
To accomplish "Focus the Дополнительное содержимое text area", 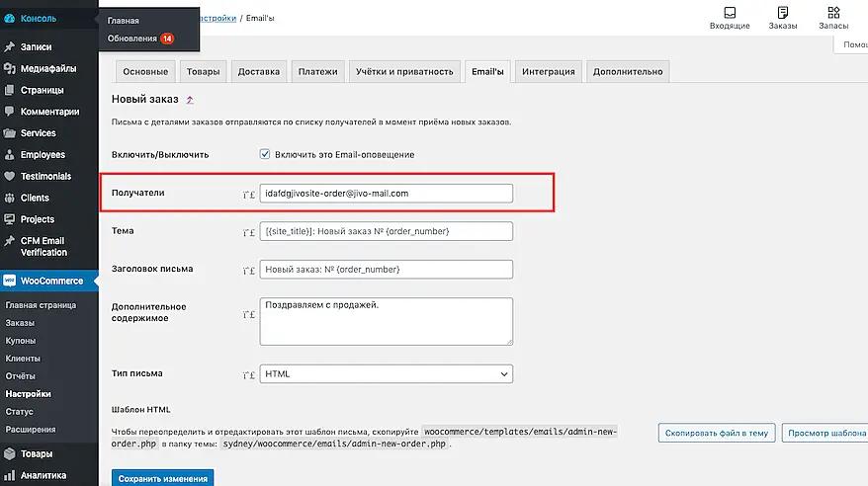I will pos(387,321).
